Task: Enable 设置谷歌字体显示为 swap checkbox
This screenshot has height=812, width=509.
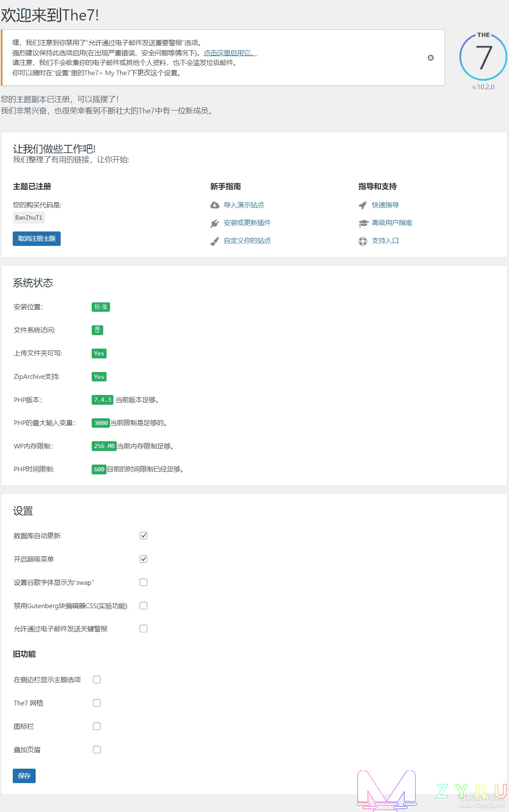Action: click(x=143, y=582)
